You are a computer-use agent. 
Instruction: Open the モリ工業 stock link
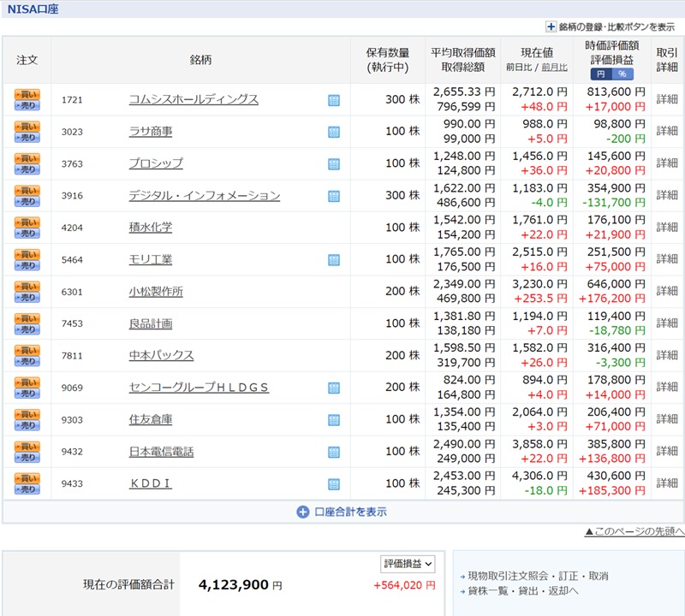point(151,259)
